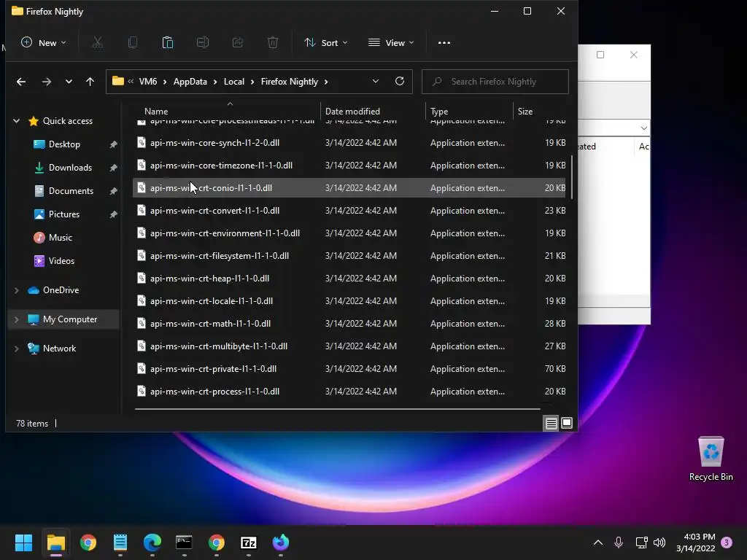This screenshot has width=747, height=560.
Task: Switch to details view layout icon
Action: tap(551, 424)
